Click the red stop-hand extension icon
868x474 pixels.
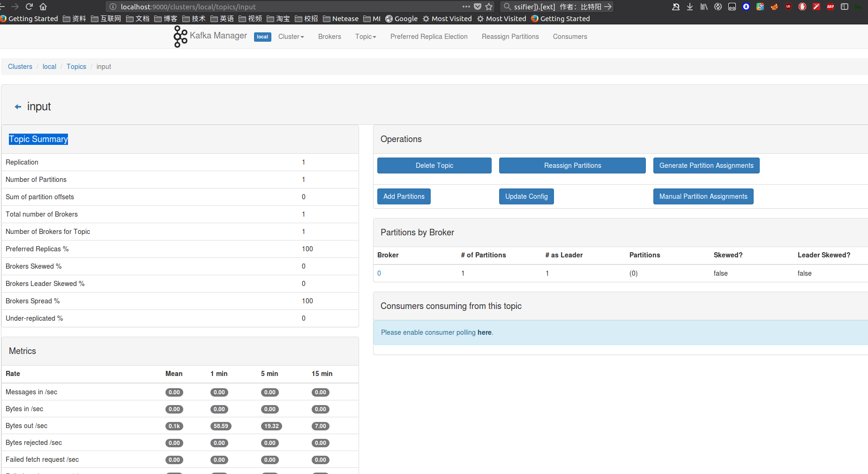click(802, 7)
